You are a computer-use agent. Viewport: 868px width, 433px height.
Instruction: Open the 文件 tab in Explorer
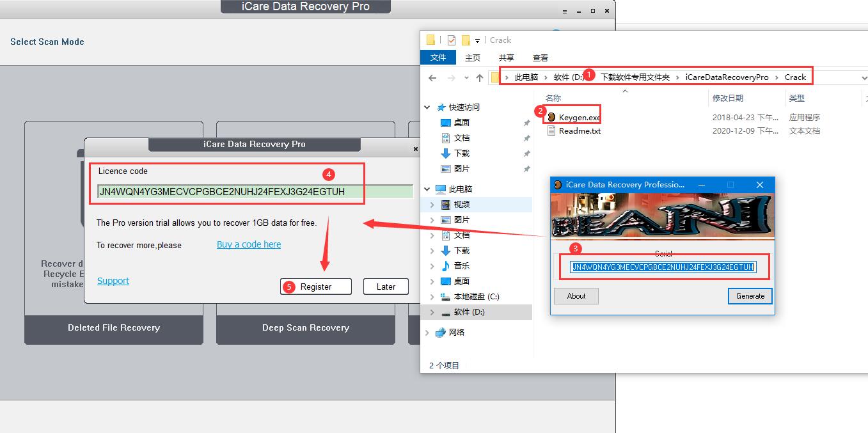(x=438, y=58)
